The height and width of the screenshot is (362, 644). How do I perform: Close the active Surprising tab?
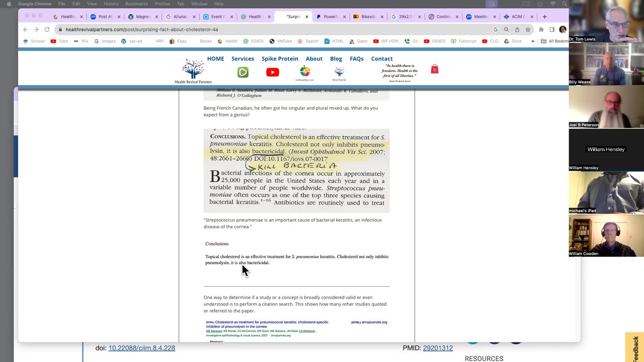point(307,17)
